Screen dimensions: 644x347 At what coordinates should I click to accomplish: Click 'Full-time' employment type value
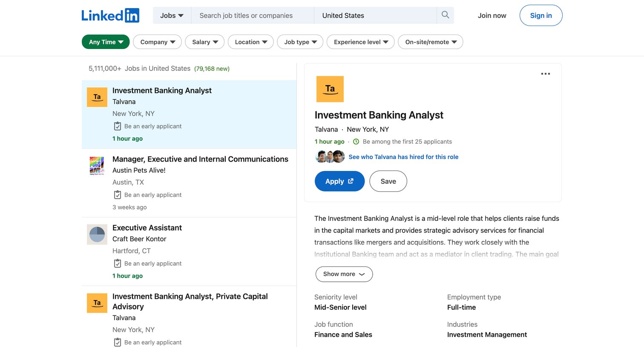[461, 307]
